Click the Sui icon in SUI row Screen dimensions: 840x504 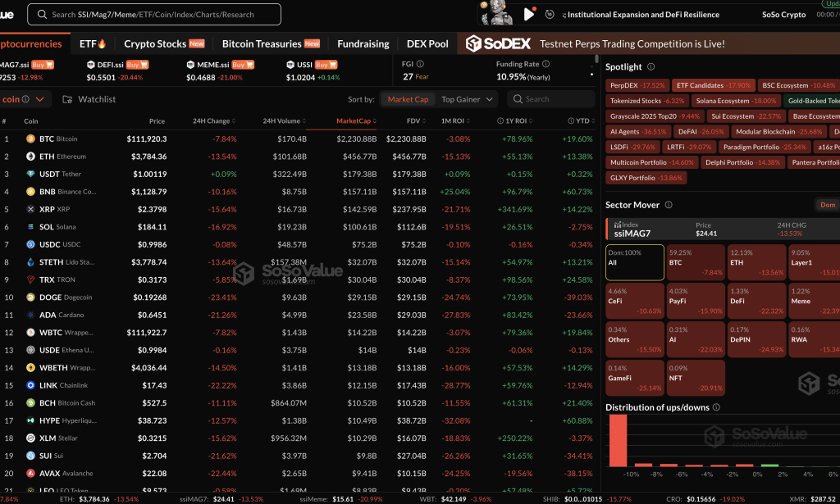tap(30, 456)
